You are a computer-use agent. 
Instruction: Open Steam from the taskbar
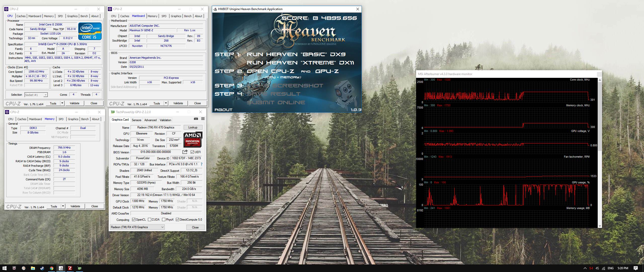(42, 268)
